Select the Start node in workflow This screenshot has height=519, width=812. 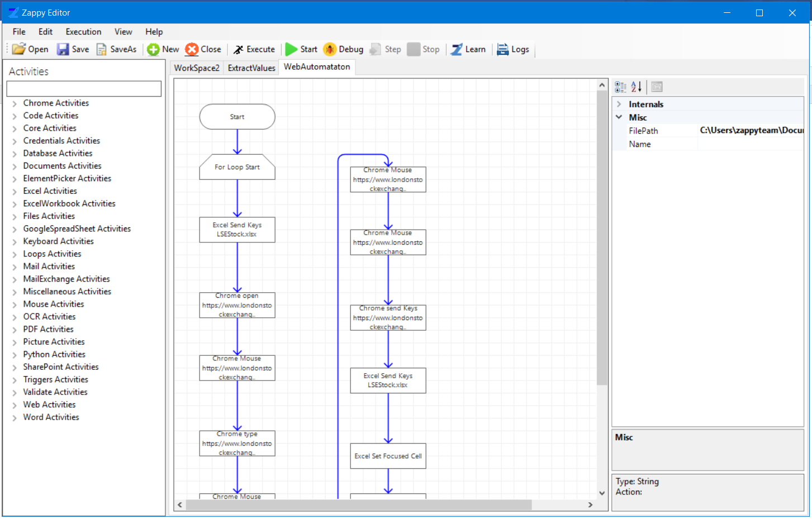click(237, 117)
